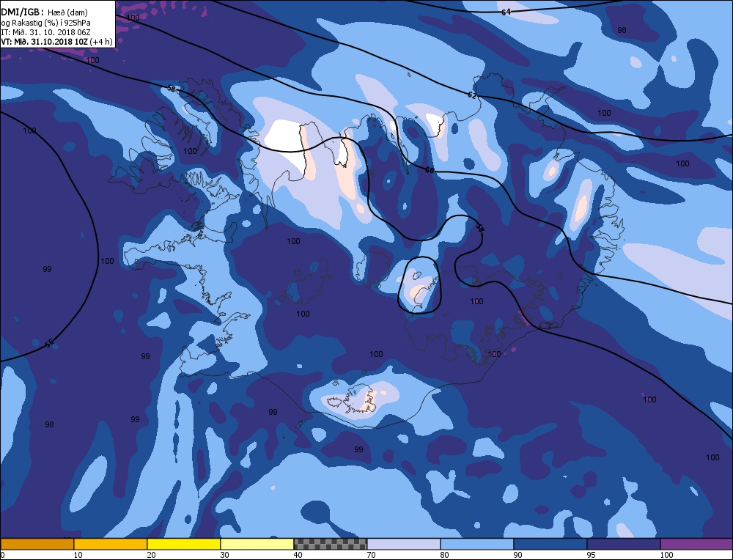Viewport: 733px width, 560px height.
Task: Click the legend scale number '70'
Action: pyautogui.click(x=371, y=555)
